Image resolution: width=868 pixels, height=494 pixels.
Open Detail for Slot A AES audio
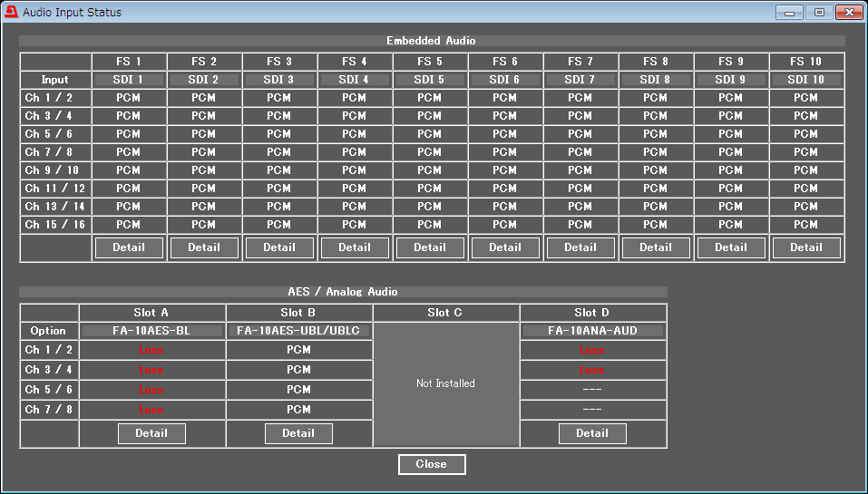(x=151, y=433)
